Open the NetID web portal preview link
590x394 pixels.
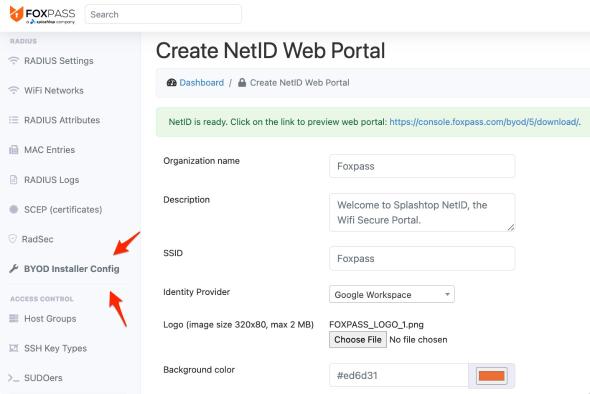pyautogui.click(x=484, y=122)
